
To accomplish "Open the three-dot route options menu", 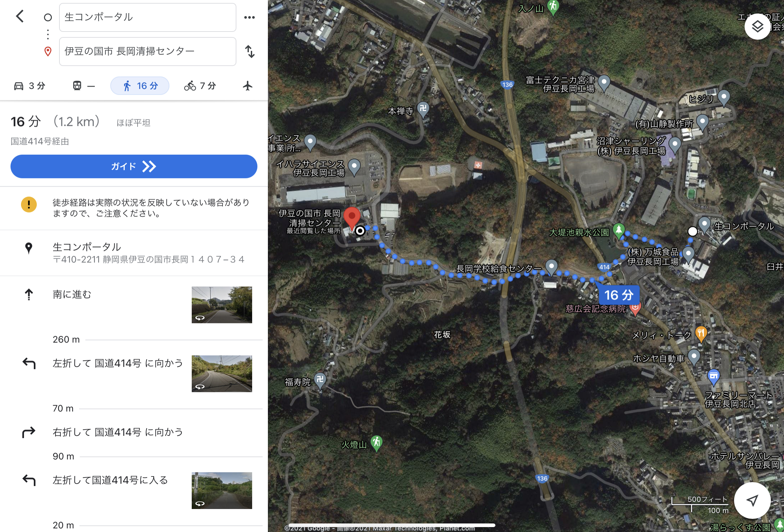I will coord(249,17).
